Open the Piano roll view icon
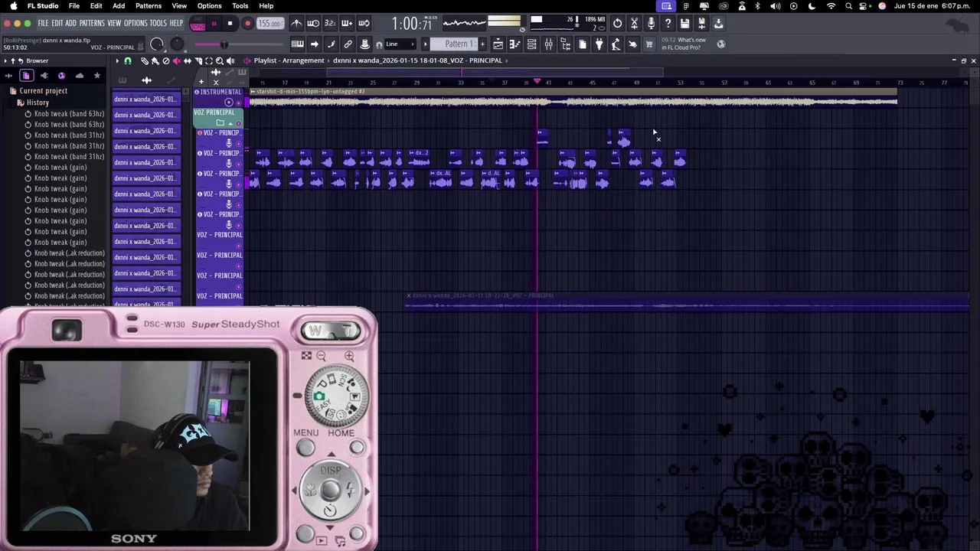 [x=514, y=44]
